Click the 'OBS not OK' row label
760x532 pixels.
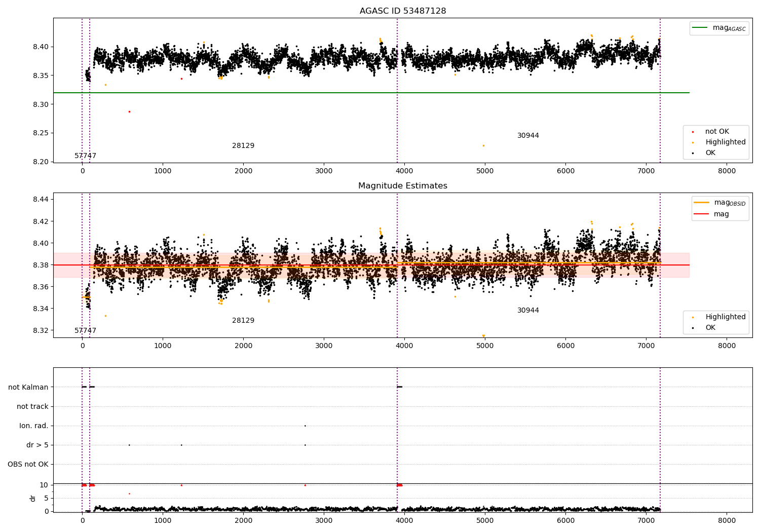tap(28, 465)
